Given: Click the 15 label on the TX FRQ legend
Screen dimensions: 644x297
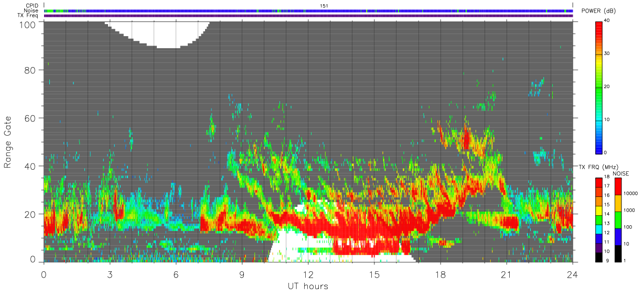Looking at the screenshot, I should 607,205.
